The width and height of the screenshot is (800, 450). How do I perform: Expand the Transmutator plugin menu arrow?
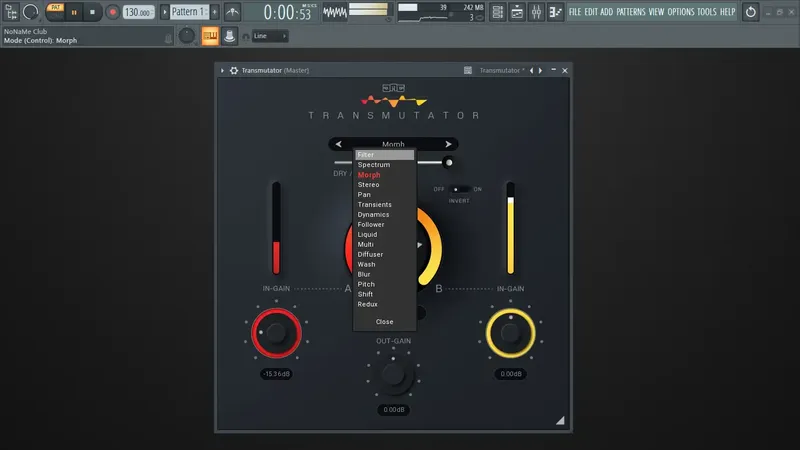coord(222,70)
